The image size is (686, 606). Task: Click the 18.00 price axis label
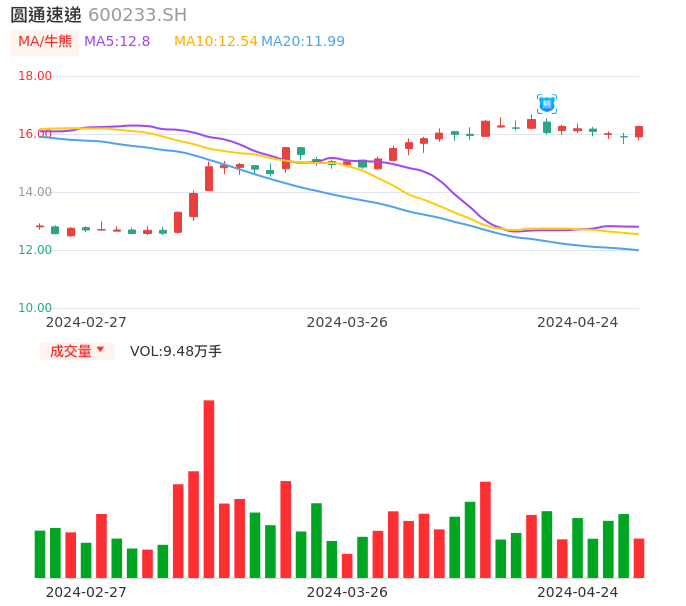pos(35,76)
